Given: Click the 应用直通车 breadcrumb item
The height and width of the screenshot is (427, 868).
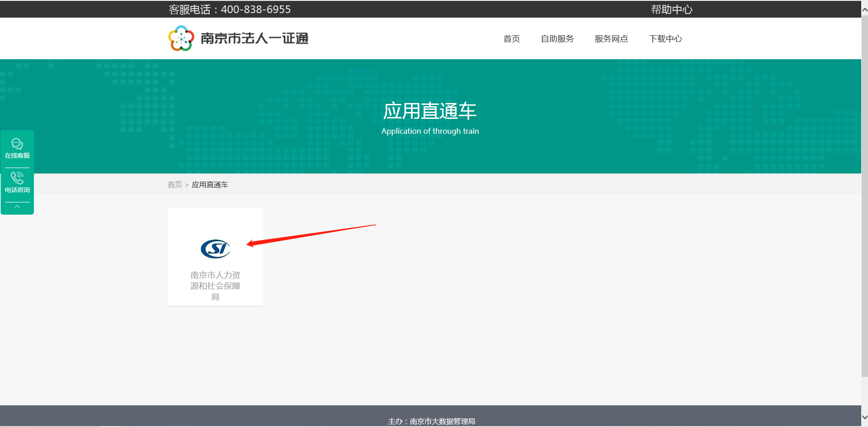Looking at the screenshot, I should (x=210, y=185).
